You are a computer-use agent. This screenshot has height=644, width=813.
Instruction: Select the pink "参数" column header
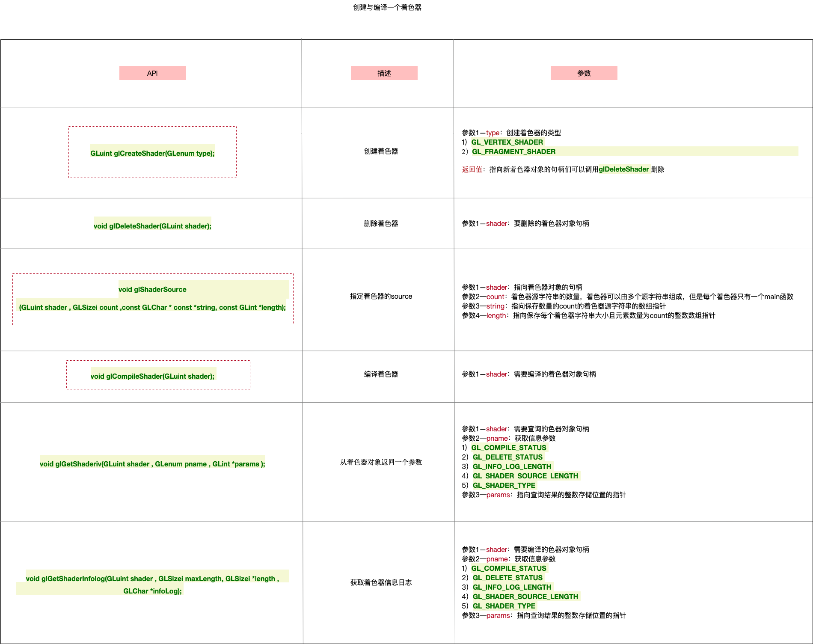(x=584, y=73)
